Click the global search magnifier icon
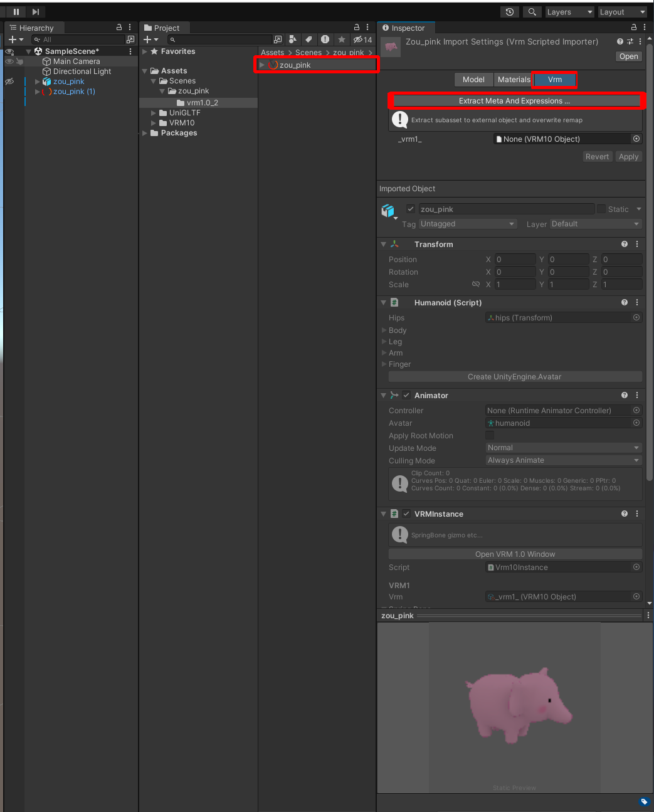The image size is (654, 812). [532, 12]
